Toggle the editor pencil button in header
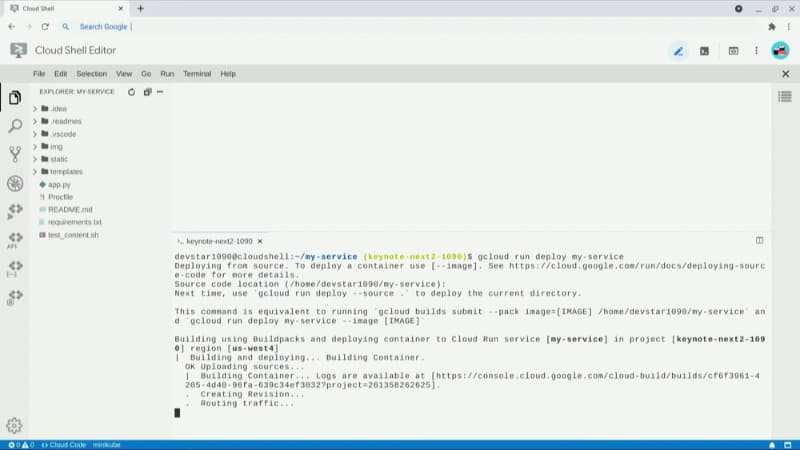The height and width of the screenshot is (450, 800). (679, 51)
